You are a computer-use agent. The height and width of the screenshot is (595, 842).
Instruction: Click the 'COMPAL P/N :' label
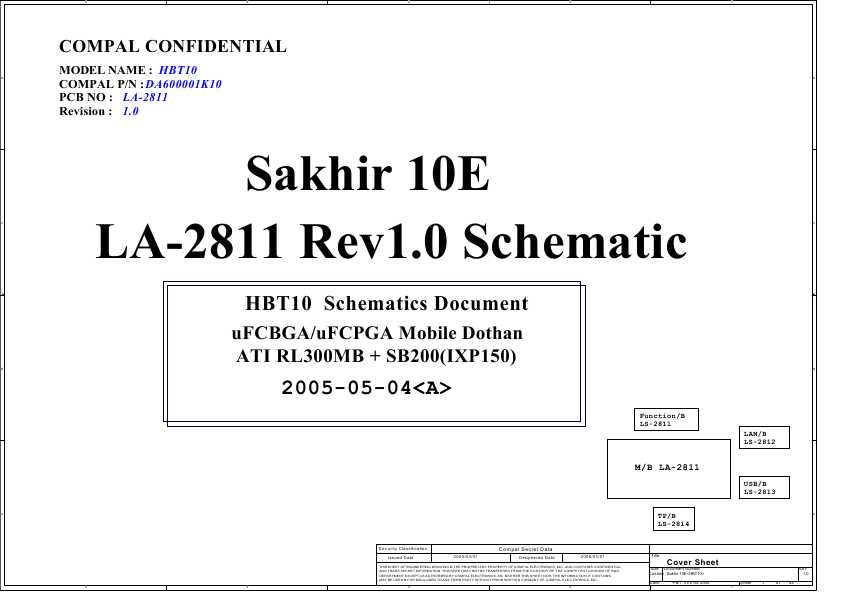[x=101, y=84]
